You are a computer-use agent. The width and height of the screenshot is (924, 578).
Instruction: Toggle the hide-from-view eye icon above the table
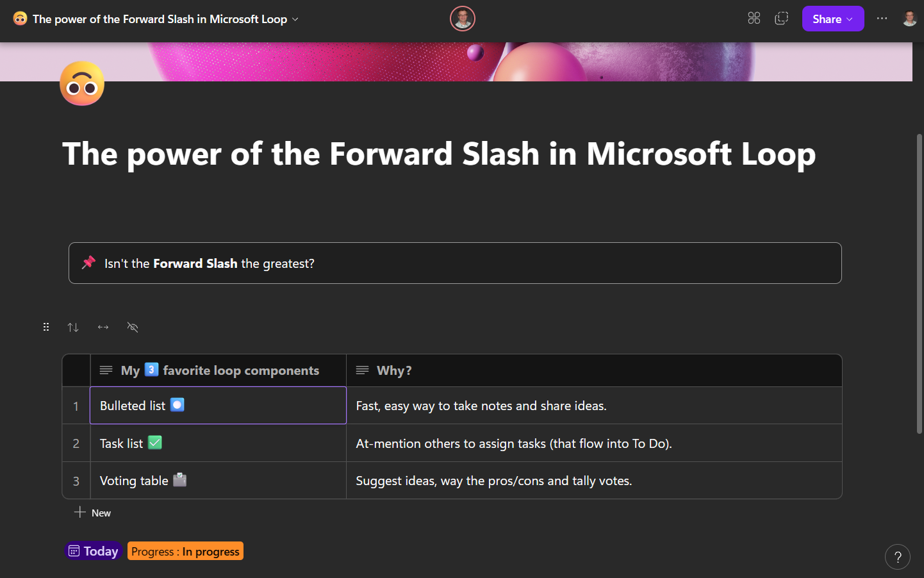tap(133, 327)
